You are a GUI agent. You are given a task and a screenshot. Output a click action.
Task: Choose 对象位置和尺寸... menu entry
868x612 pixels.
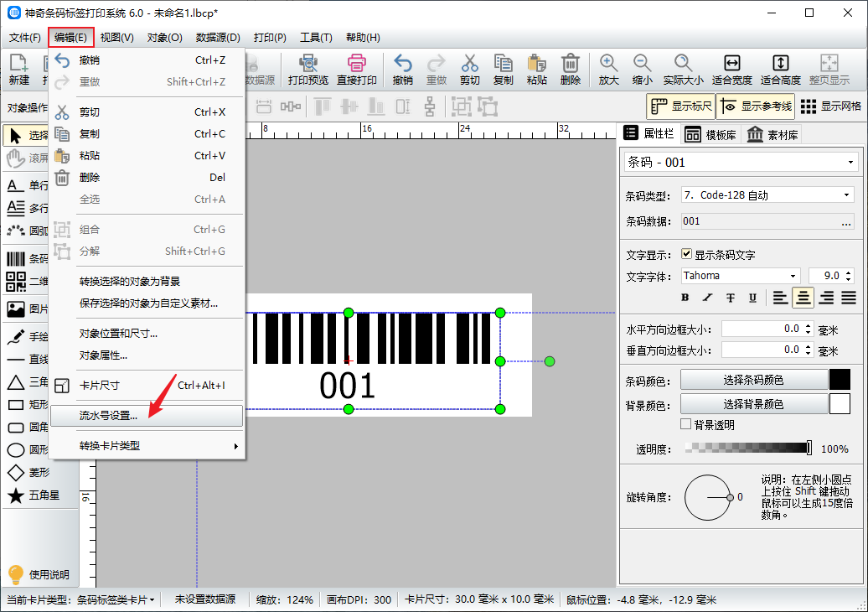(147, 334)
